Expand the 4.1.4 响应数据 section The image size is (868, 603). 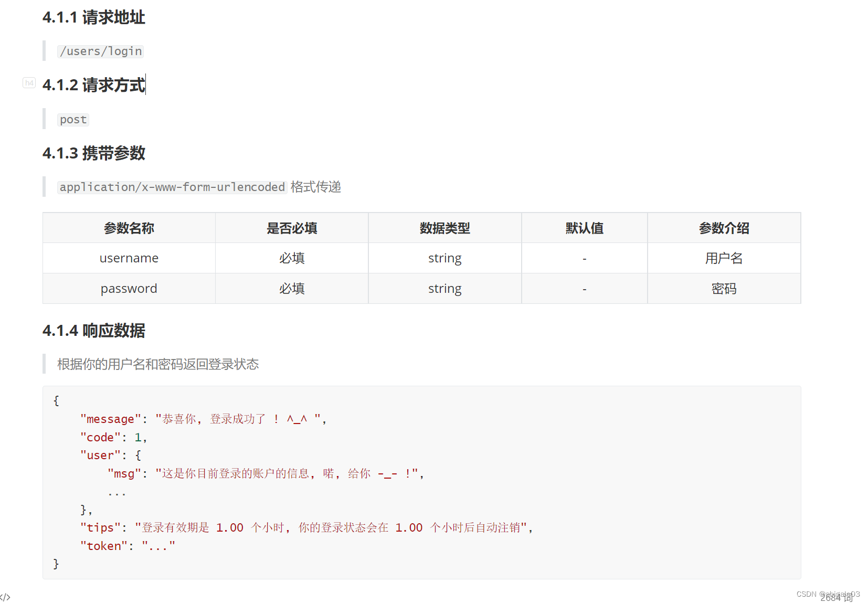93,331
